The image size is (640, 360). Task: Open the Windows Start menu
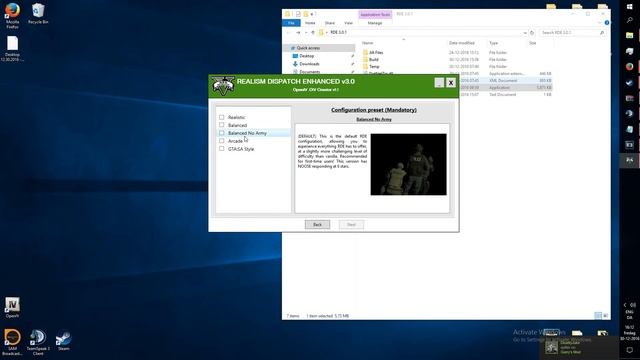pos(629,6)
